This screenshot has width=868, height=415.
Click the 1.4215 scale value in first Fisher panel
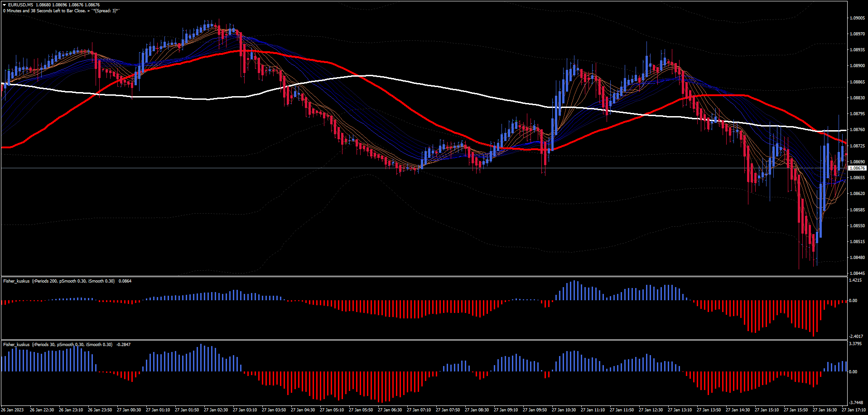[x=855, y=280]
